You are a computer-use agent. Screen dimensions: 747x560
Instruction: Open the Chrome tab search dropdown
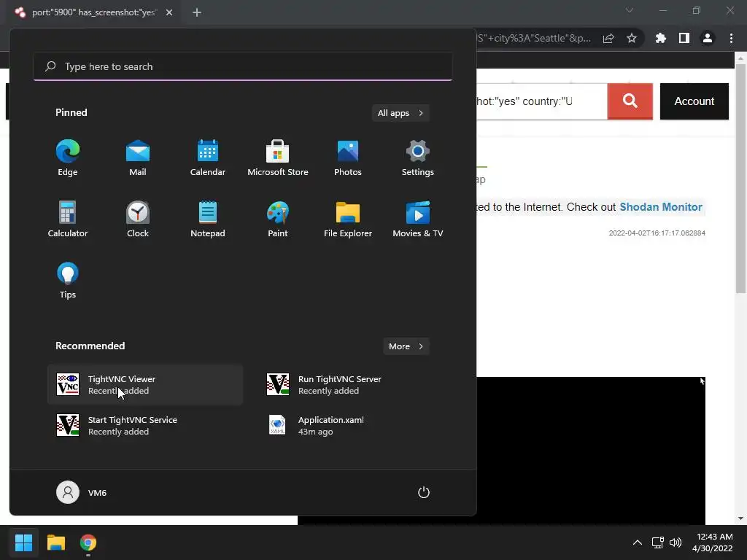[630, 10]
